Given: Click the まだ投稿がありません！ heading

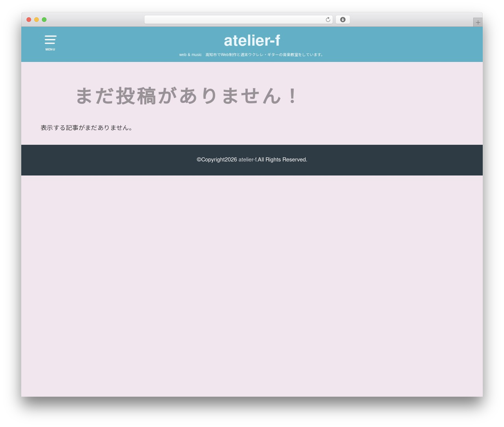Looking at the screenshot, I should point(187,96).
